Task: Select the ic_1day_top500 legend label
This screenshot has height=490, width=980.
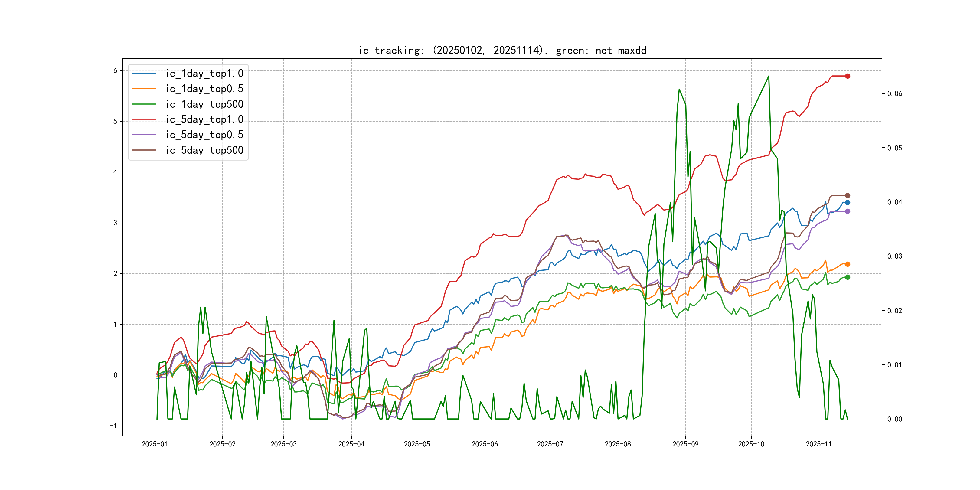Action: (x=204, y=104)
